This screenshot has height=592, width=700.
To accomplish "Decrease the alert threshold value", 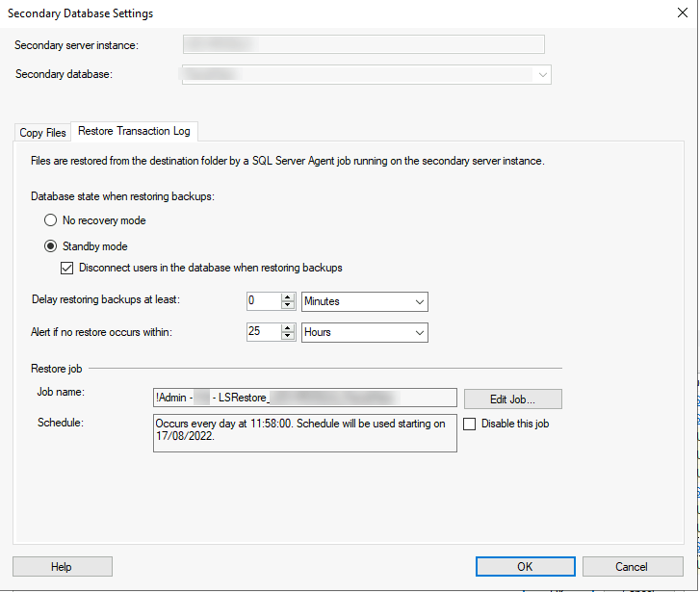I will click(x=288, y=337).
